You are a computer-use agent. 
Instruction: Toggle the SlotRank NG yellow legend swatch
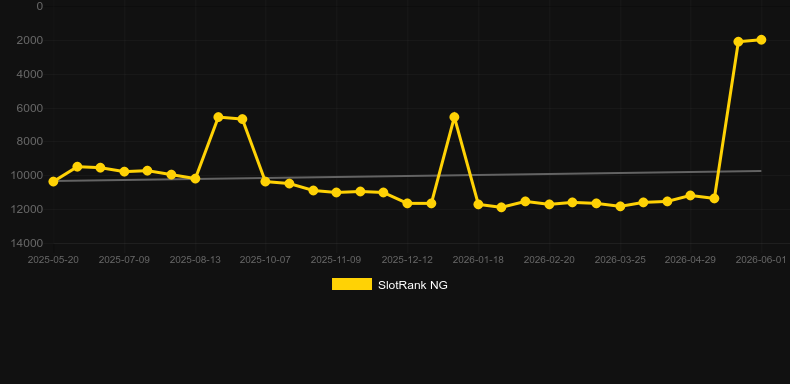(x=352, y=284)
